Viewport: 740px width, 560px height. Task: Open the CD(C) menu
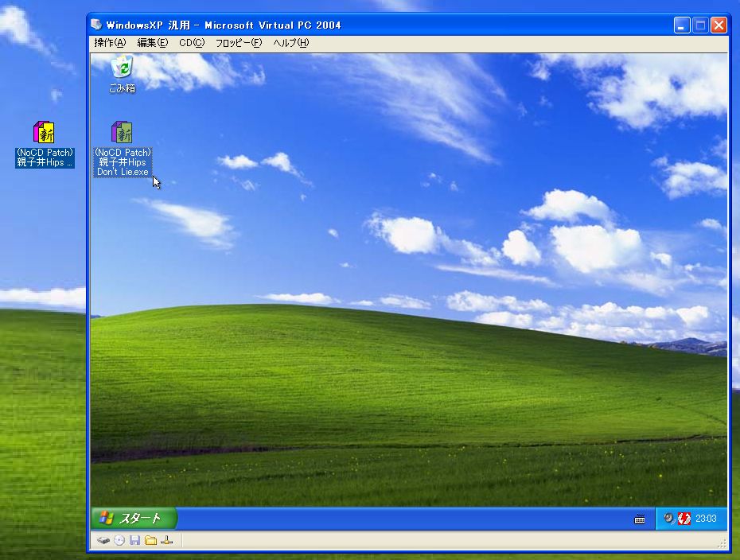pyautogui.click(x=192, y=43)
